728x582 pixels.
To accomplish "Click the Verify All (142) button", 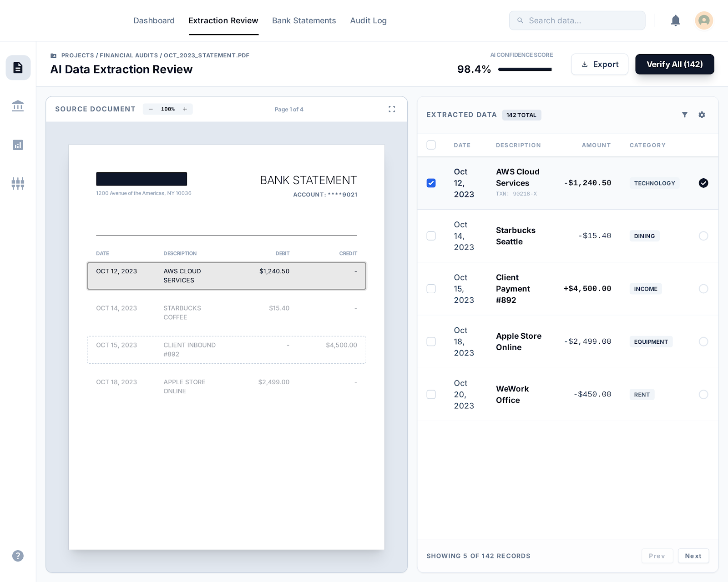I will [x=674, y=64].
